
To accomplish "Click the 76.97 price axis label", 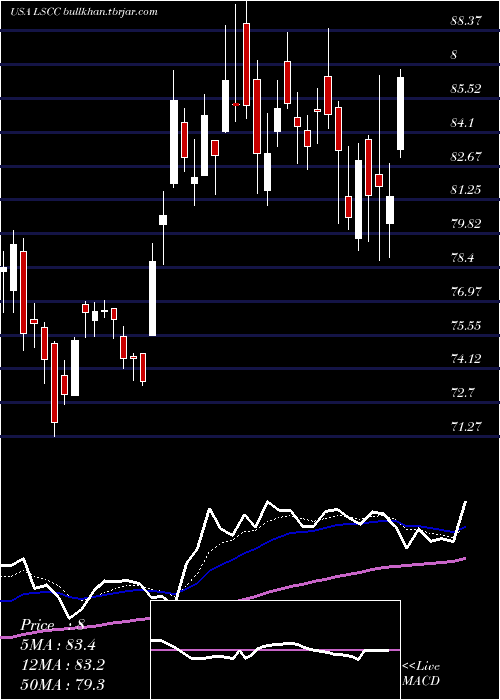I will pyautogui.click(x=466, y=292).
